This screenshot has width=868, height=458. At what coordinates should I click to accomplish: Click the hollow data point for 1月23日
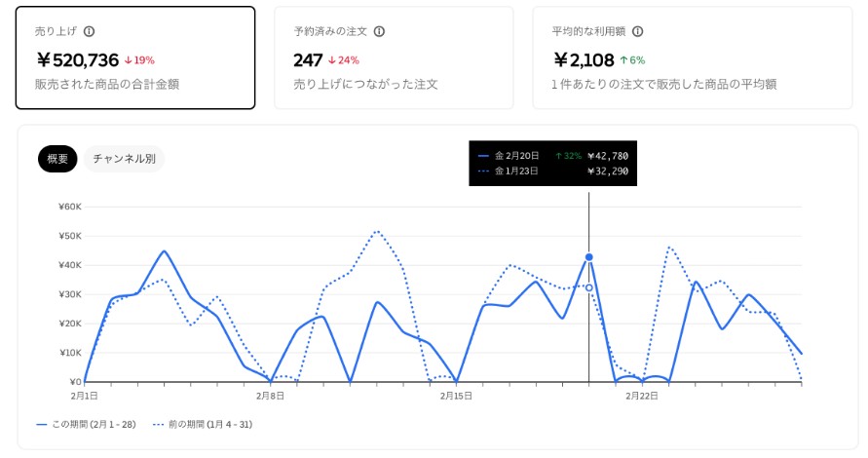coord(589,287)
